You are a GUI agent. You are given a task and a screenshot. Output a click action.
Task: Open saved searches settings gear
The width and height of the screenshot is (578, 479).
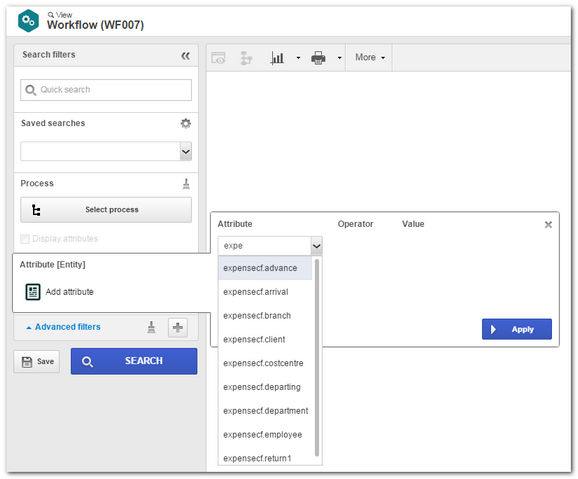(x=185, y=123)
